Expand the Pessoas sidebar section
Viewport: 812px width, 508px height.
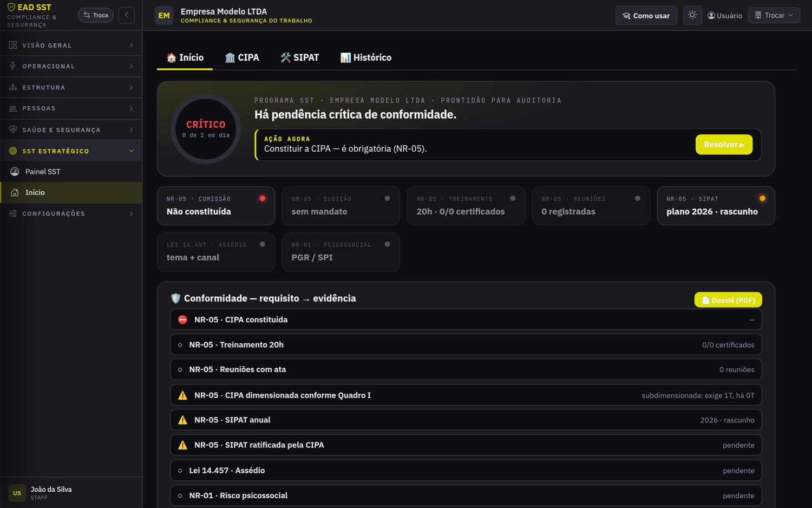click(71, 108)
